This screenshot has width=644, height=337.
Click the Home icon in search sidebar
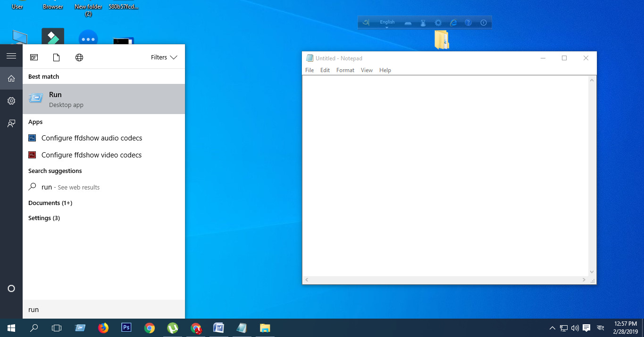pyautogui.click(x=11, y=78)
